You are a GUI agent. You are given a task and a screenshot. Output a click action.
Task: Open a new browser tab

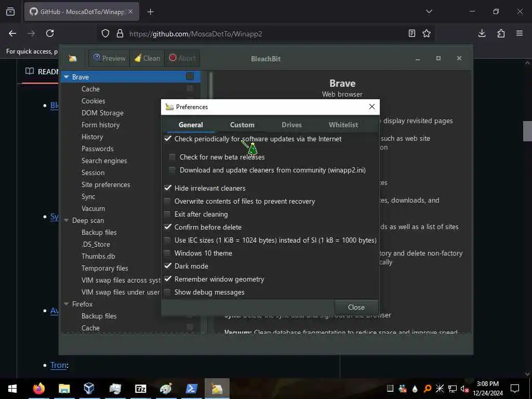151,12
